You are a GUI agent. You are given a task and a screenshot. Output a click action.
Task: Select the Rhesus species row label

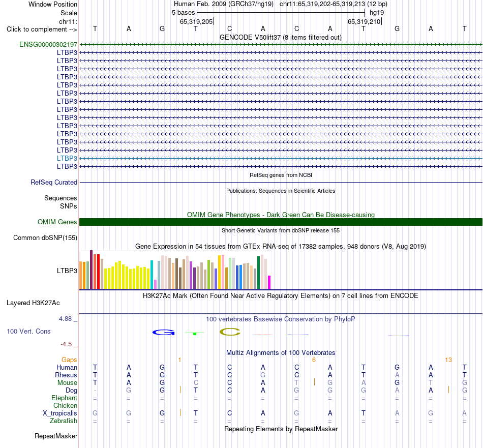pyautogui.click(x=66, y=375)
